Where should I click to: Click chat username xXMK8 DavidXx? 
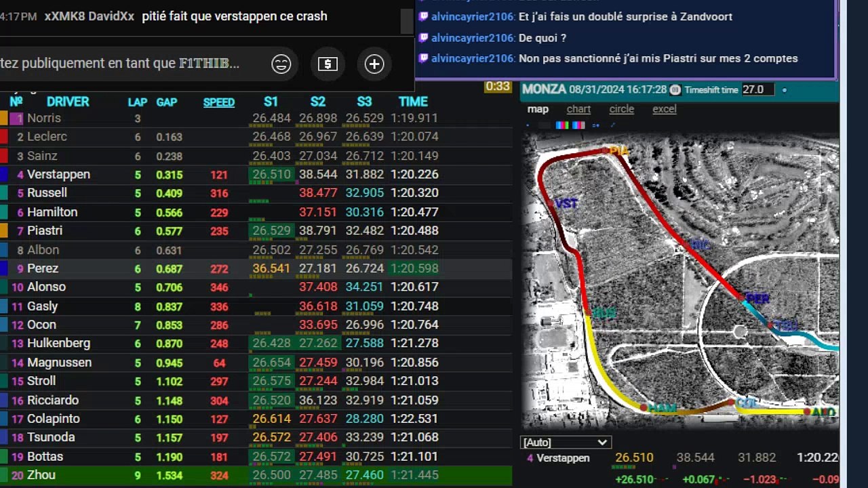(88, 16)
